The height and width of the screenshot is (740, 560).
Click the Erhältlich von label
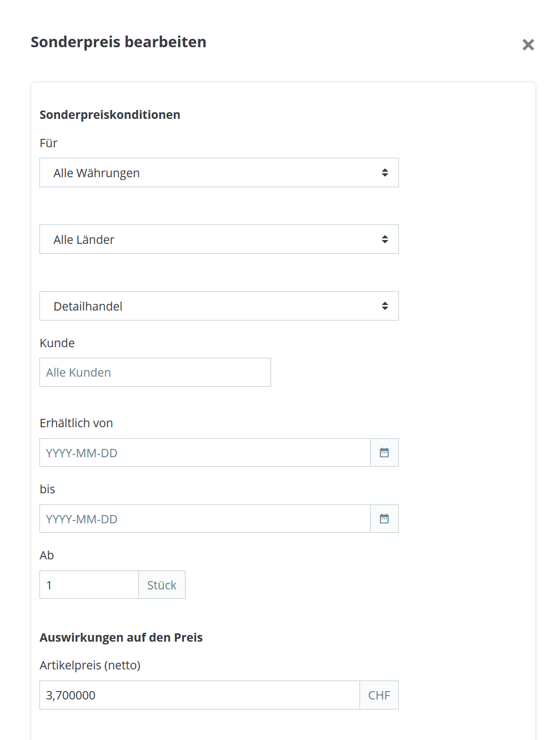coord(76,423)
